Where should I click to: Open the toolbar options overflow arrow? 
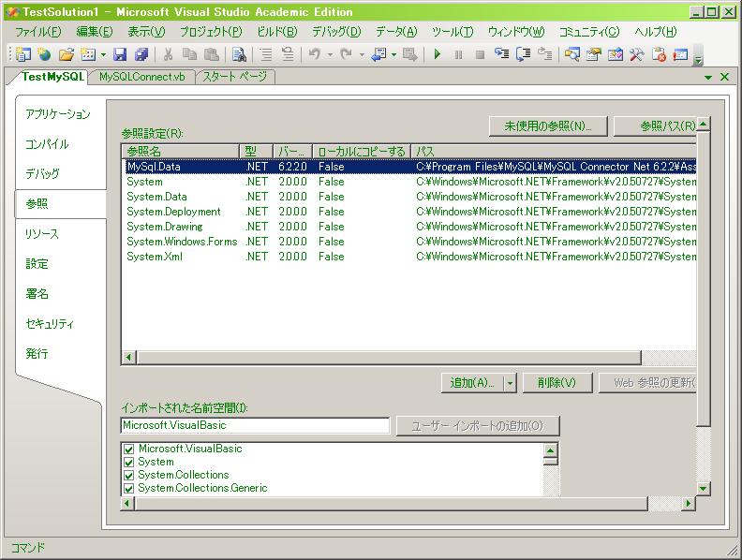click(698, 55)
